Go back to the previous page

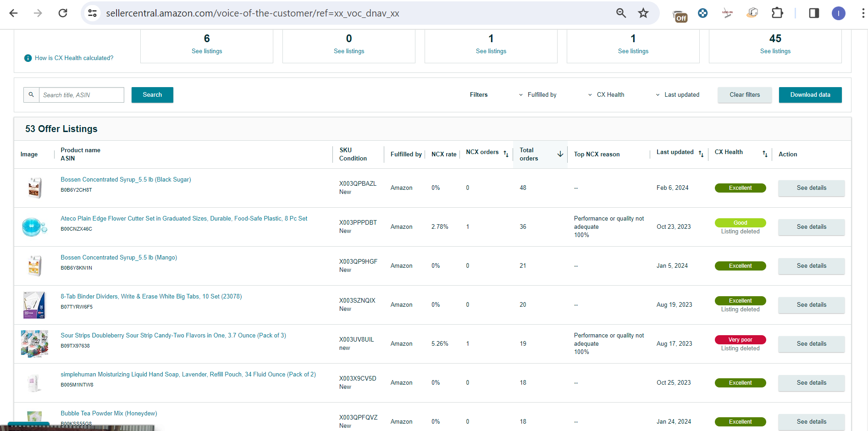(x=14, y=13)
